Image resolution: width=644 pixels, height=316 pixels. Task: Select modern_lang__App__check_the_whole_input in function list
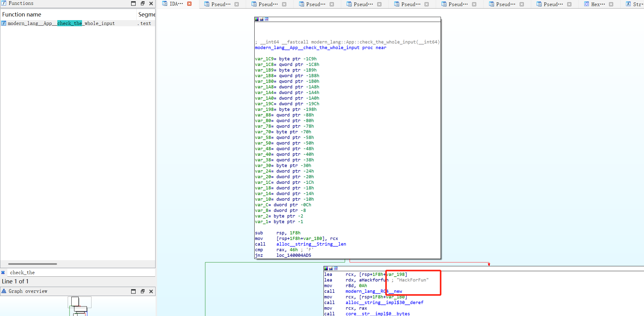pos(61,23)
